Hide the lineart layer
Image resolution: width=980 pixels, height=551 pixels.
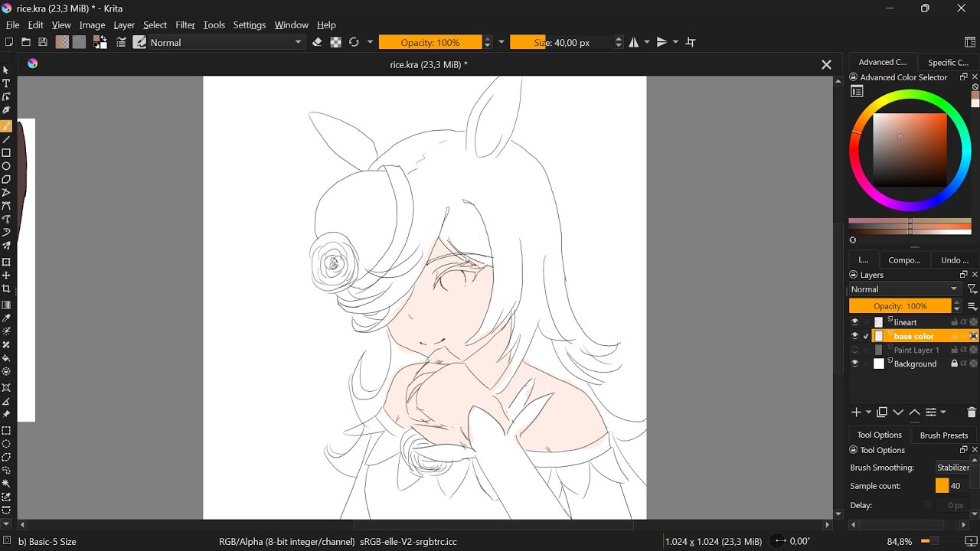coord(854,322)
